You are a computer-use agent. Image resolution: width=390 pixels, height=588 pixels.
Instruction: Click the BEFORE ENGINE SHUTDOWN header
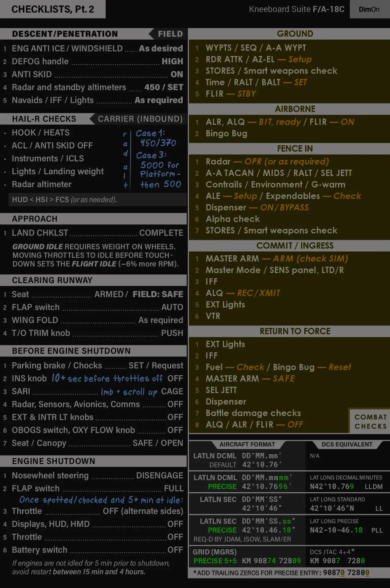(x=93, y=351)
